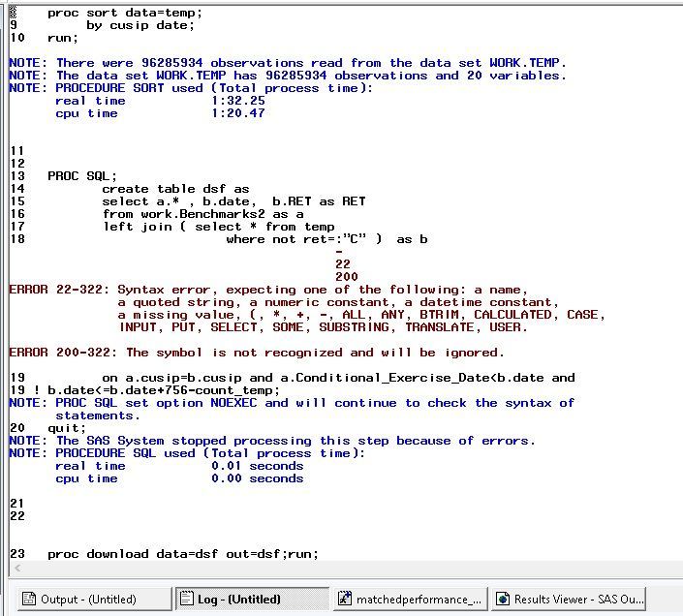Click NOTE about 96285934 observations read
Image resolution: width=683 pixels, height=616 pixels.
pyautogui.click(x=288, y=63)
